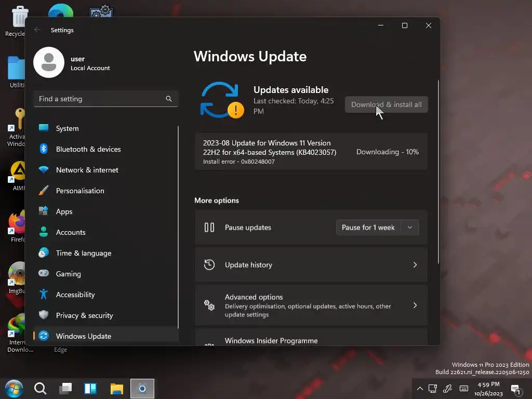Click the Downloading - 10% status
532x399 pixels.
click(387, 152)
